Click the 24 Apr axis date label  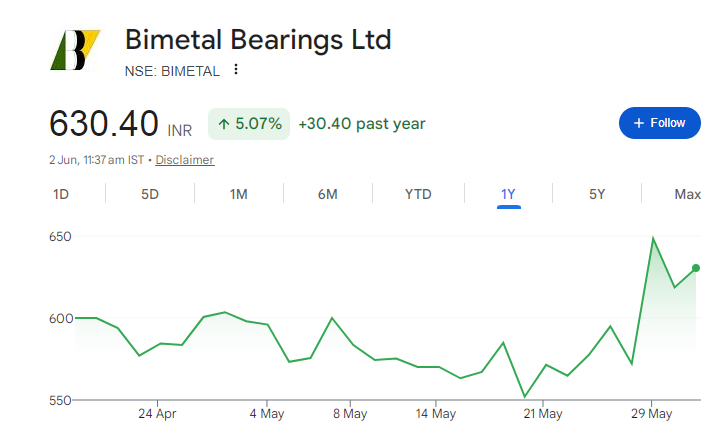pos(157,414)
